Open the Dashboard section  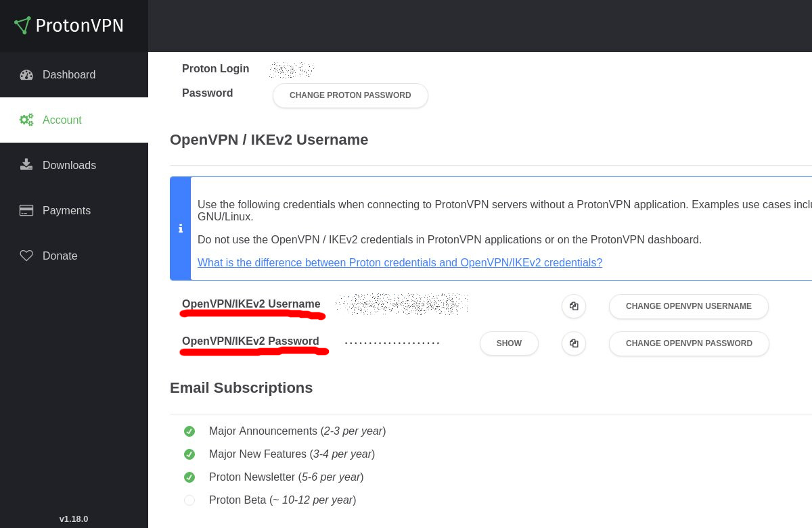coord(74,74)
